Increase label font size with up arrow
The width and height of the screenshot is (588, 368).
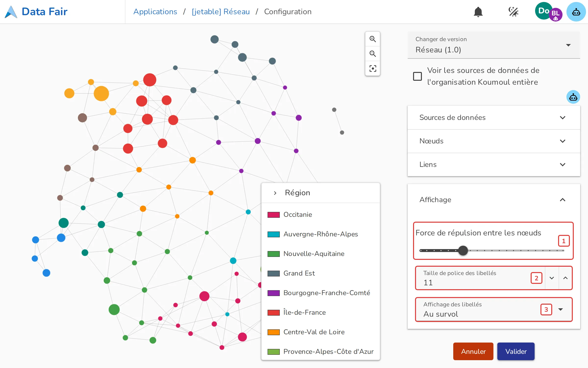(x=565, y=278)
